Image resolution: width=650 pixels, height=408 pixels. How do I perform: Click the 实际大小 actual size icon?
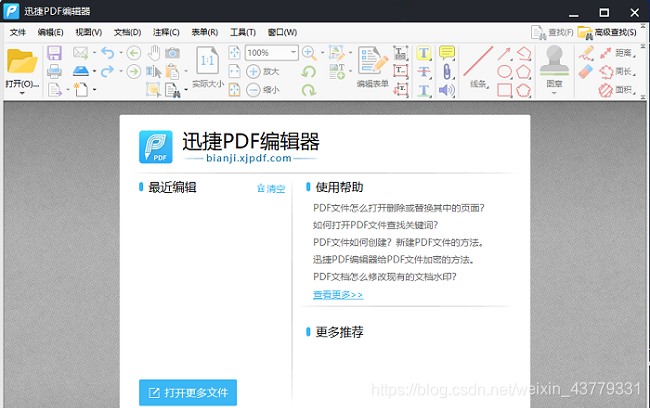coord(207,61)
